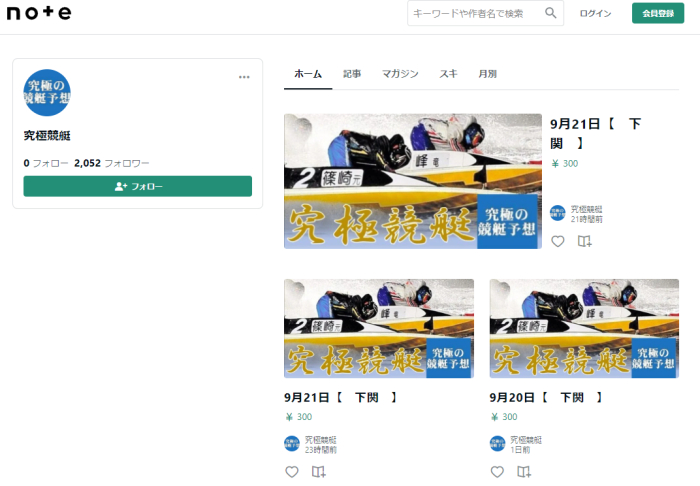Like the 9月20日 article with heart
Screen dimensions: 700x486
497,471
